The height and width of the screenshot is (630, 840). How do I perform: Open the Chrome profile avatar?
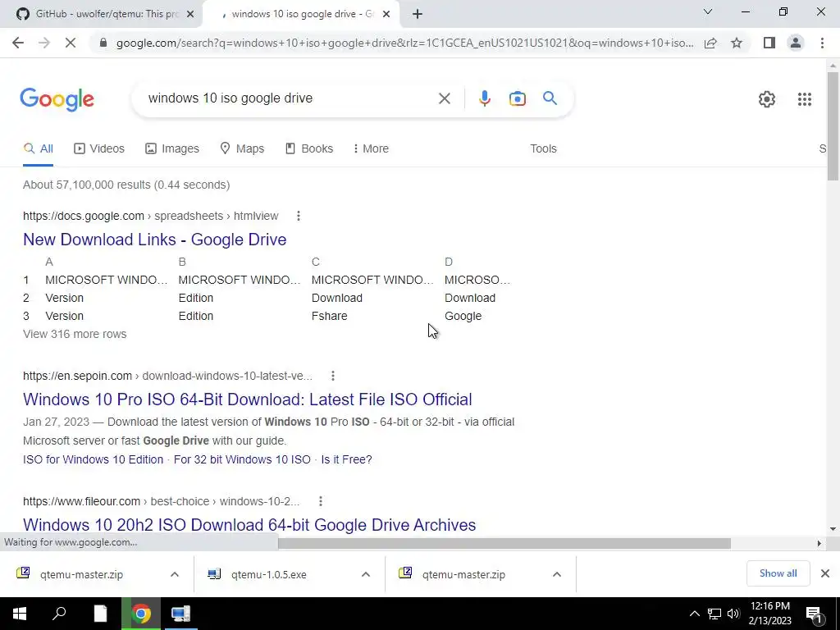796,43
